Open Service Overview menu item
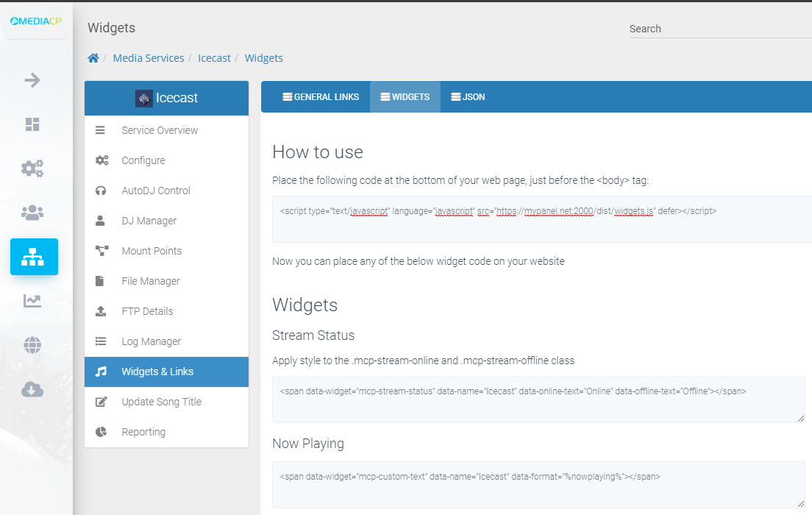The image size is (812, 515). coord(166,130)
